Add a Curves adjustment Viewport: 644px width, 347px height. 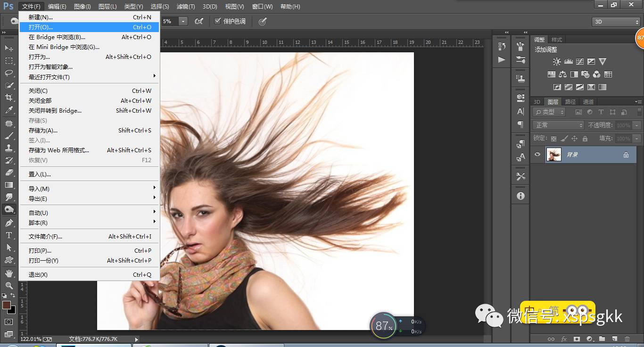[x=579, y=62]
